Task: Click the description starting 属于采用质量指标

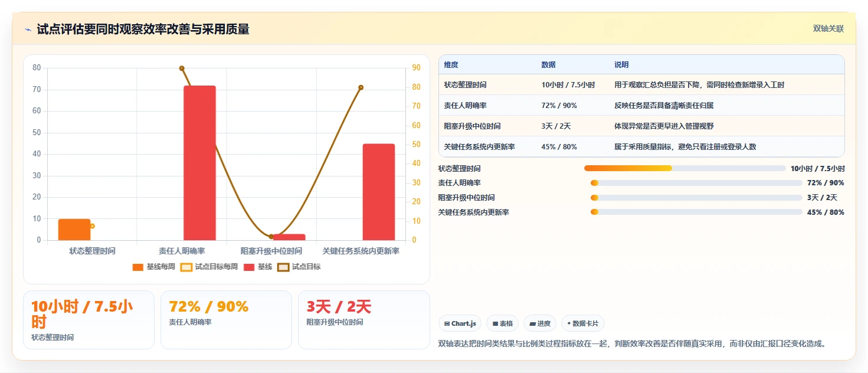Action: point(685,147)
